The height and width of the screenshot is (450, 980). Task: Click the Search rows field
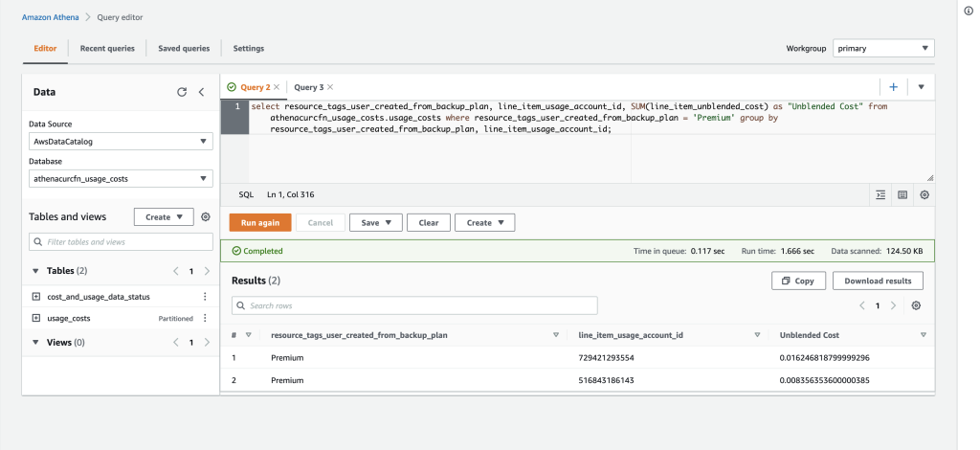tap(415, 305)
